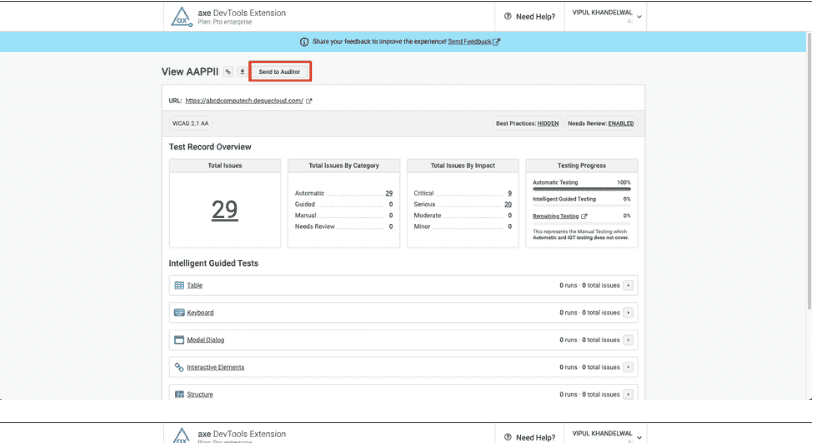Click the Interactive Elements test icon
815x443 pixels.
tap(179, 367)
